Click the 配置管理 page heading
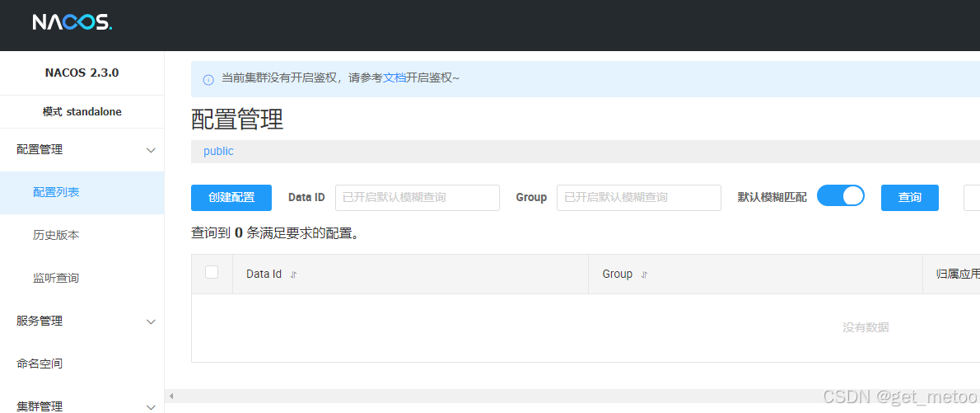The image size is (980, 413). [237, 119]
